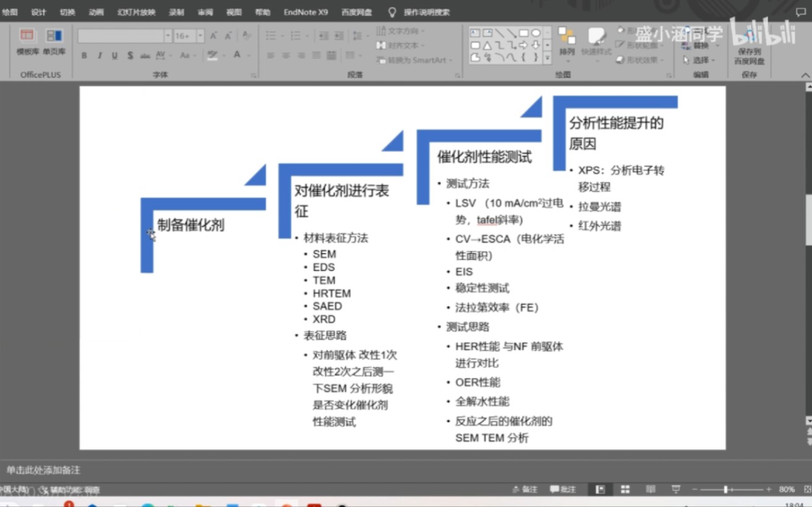Image resolution: width=812 pixels, height=507 pixels.
Task: Center align the text
Action: coord(285,56)
